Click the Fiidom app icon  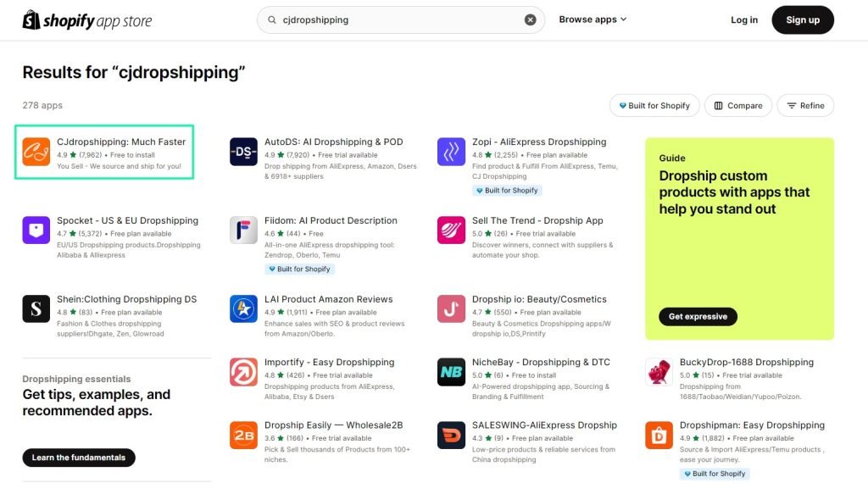(243, 230)
